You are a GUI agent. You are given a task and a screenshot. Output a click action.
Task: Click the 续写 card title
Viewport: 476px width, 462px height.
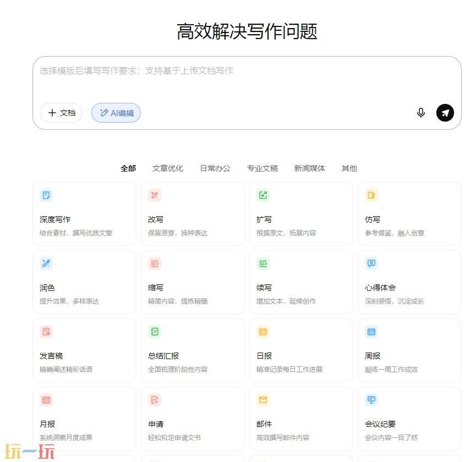click(x=264, y=288)
